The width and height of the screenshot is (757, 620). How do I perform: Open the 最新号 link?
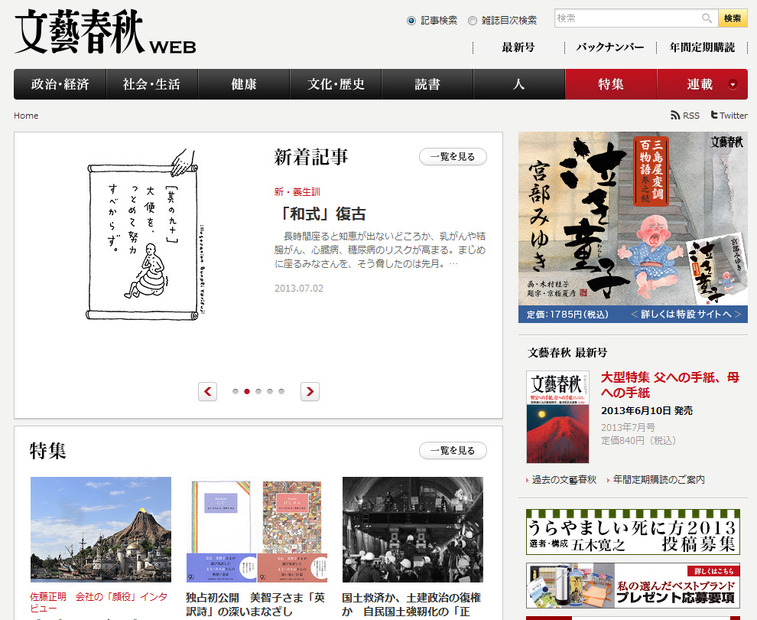pos(518,47)
